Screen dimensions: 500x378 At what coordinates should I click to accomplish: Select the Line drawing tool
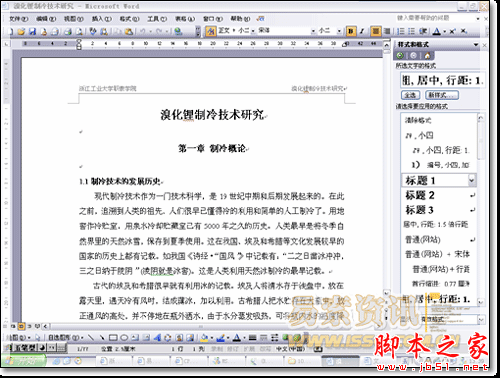pyautogui.click(x=91, y=338)
